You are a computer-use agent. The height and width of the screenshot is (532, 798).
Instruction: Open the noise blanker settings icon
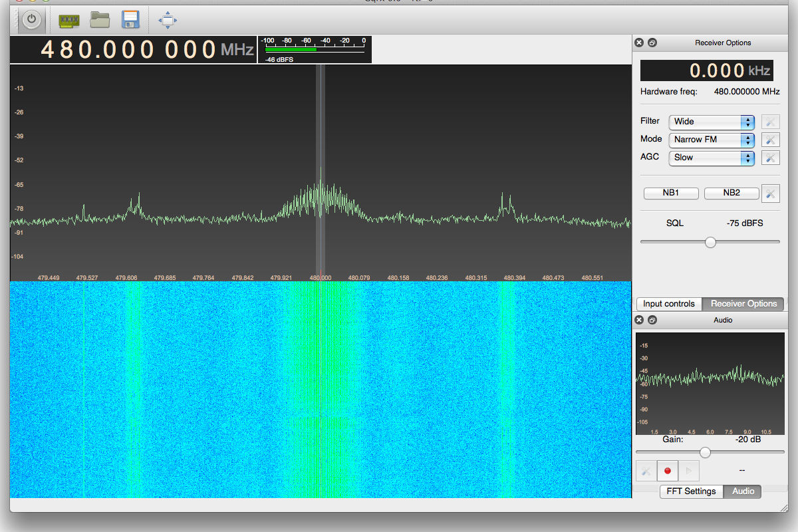pos(770,193)
